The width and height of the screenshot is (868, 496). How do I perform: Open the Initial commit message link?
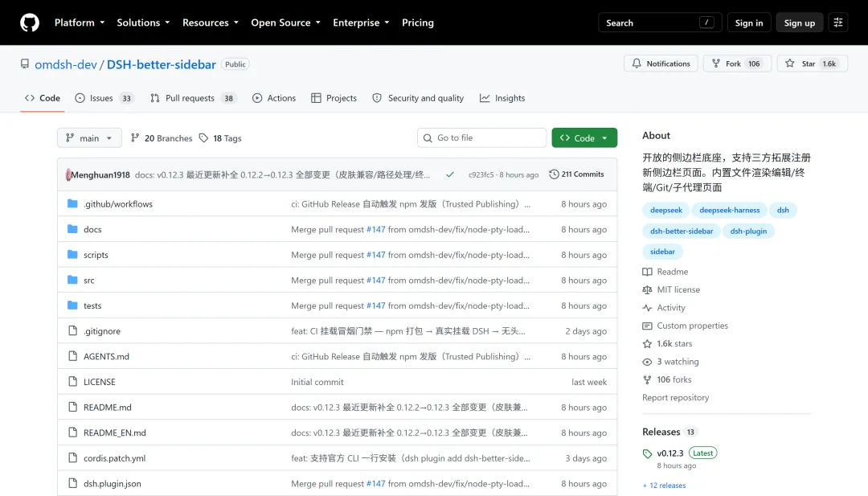(x=317, y=382)
